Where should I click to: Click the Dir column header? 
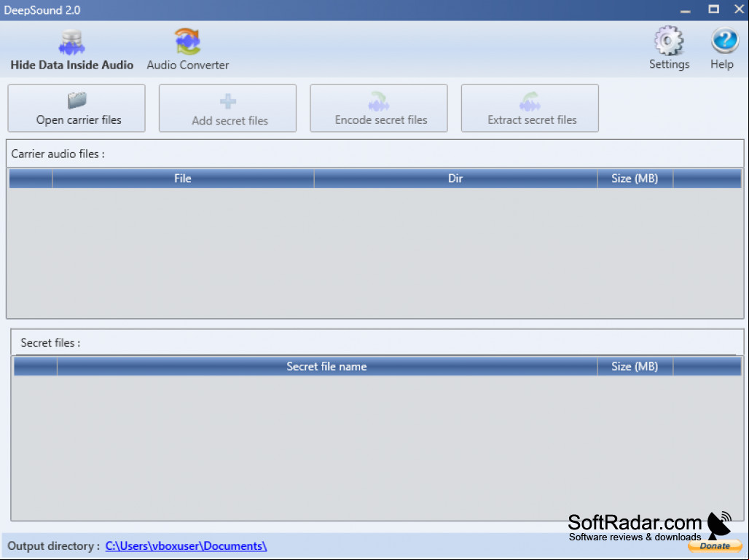(x=455, y=178)
